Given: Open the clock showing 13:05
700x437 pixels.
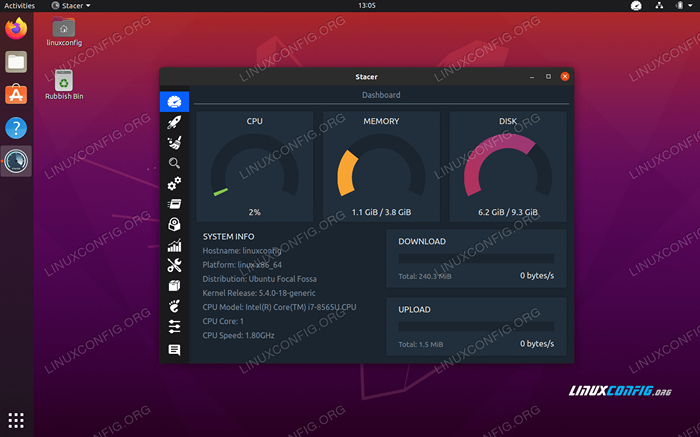Looking at the screenshot, I should [x=367, y=6].
